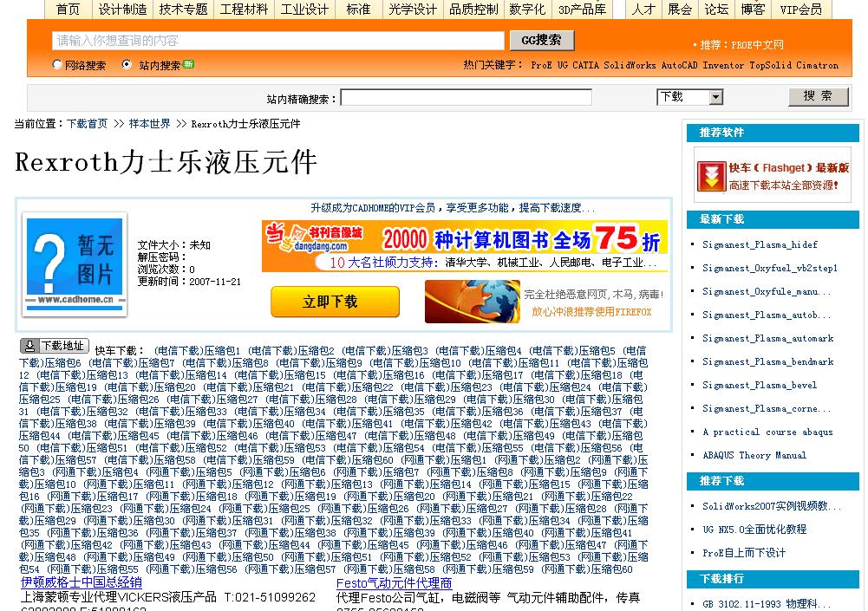Open the 光学设计 navigation tab
Viewport: 868px width, 611px height.
[x=413, y=10]
